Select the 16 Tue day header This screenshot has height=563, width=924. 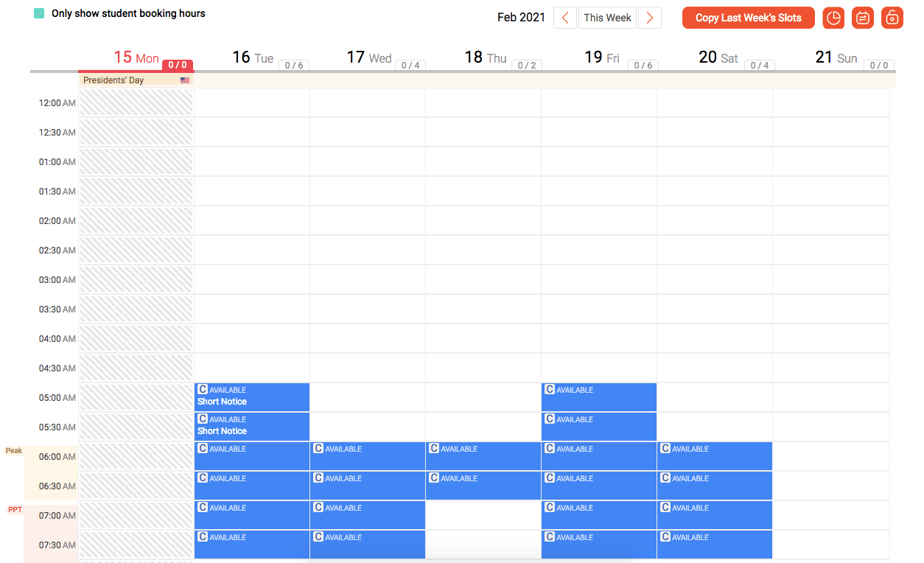coord(252,57)
